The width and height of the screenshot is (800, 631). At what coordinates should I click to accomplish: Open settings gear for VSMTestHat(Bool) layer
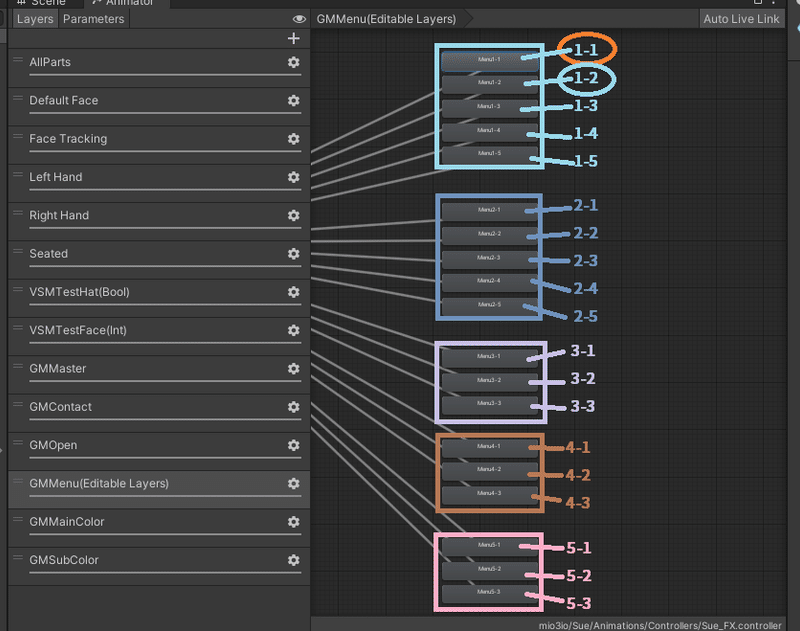pos(293,292)
